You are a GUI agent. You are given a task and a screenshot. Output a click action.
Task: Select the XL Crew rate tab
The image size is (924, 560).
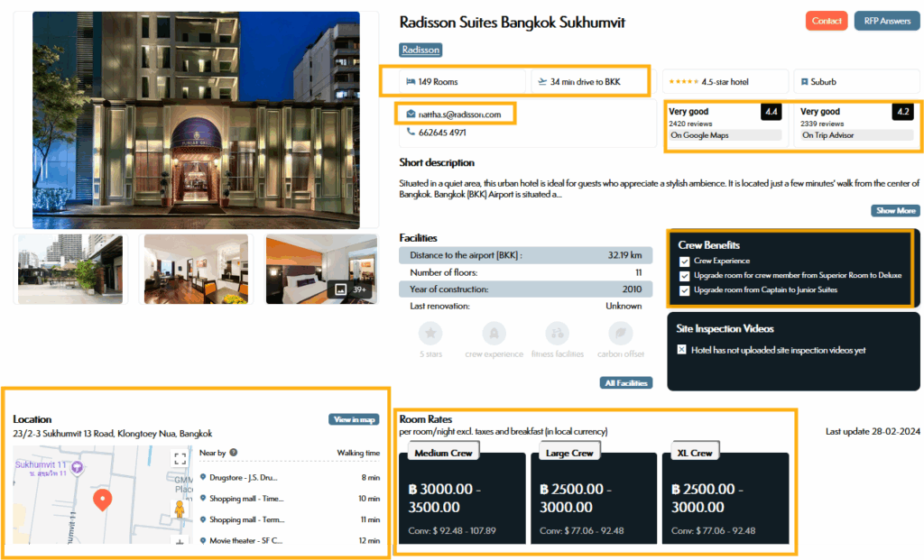tap(695, 453)
